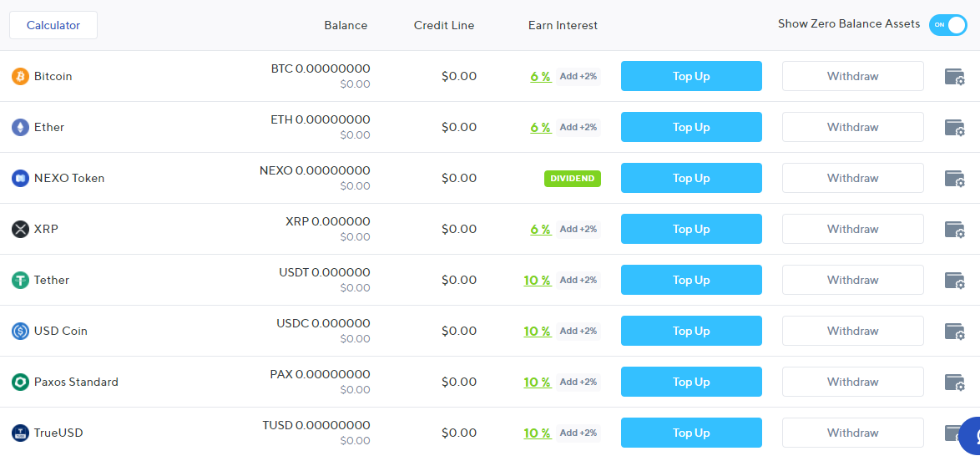Withdraw from the XRP wallet
This screenshot has width=980, height=456.
point(852,229)
